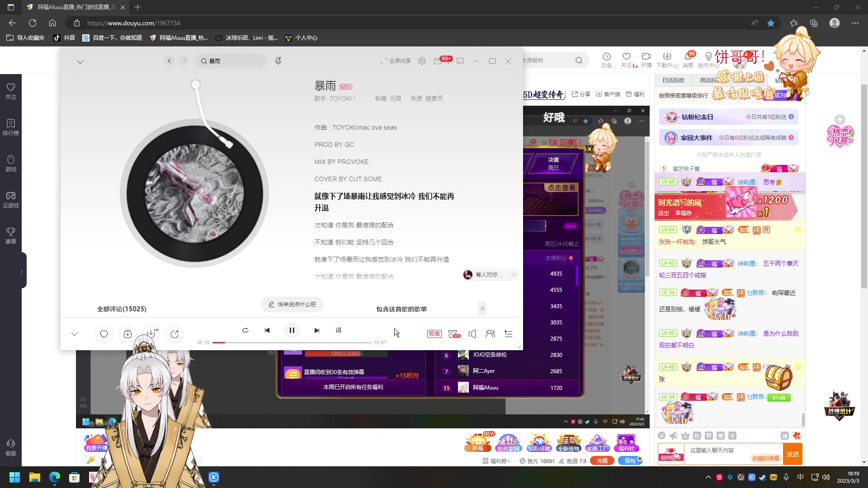868x488 pixels.
Task: Open 客户端 client download
Action: click(608, 94)
